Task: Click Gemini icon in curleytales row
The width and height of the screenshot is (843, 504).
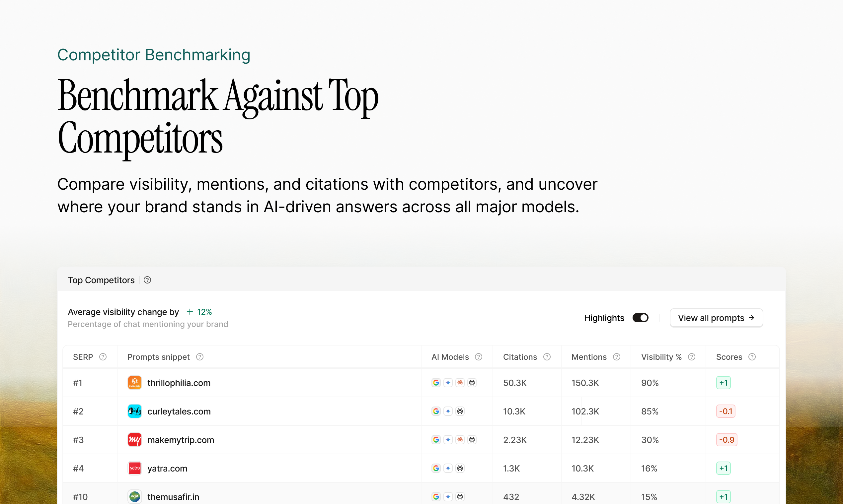Action: (448, 411)
